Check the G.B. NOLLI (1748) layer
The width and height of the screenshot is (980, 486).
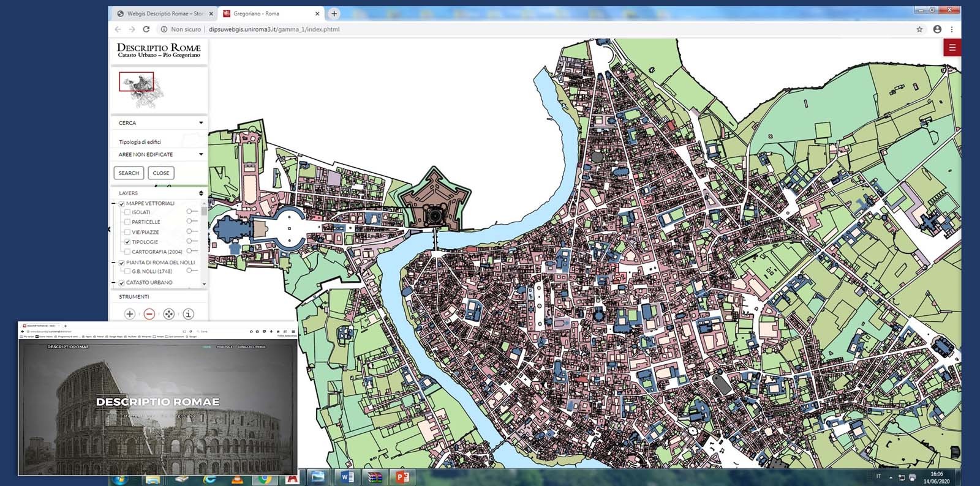click(127, 271)
